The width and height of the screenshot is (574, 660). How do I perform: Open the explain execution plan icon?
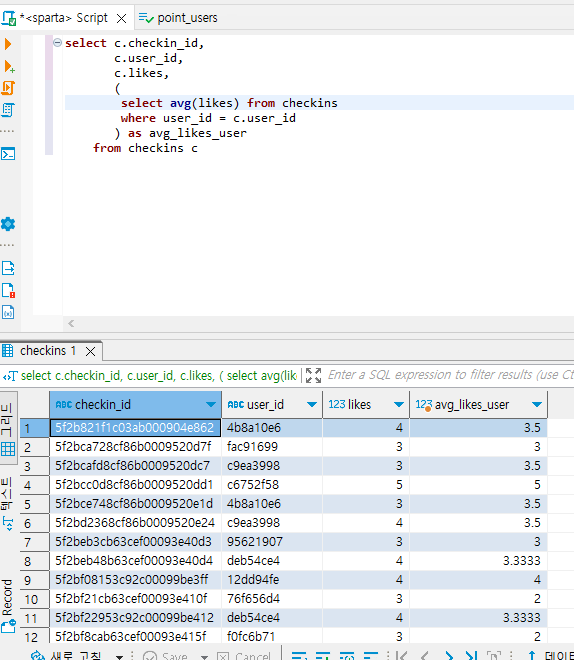[x=8, y=110]
